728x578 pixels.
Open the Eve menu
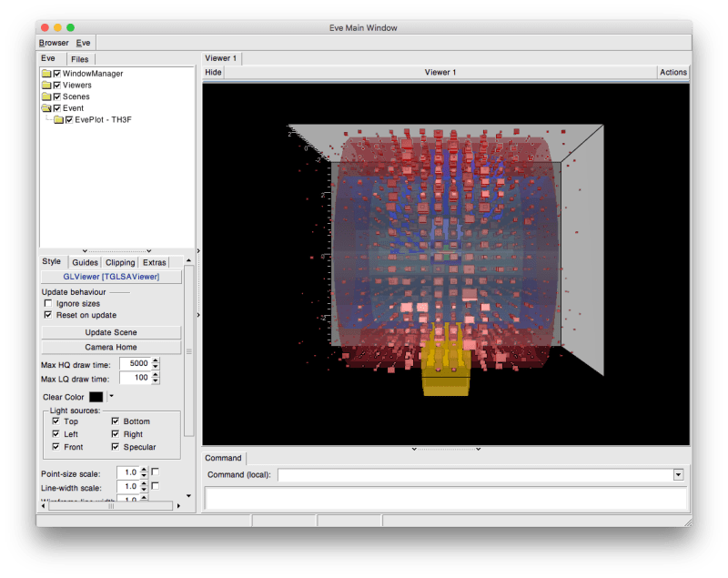pos(83,43)
